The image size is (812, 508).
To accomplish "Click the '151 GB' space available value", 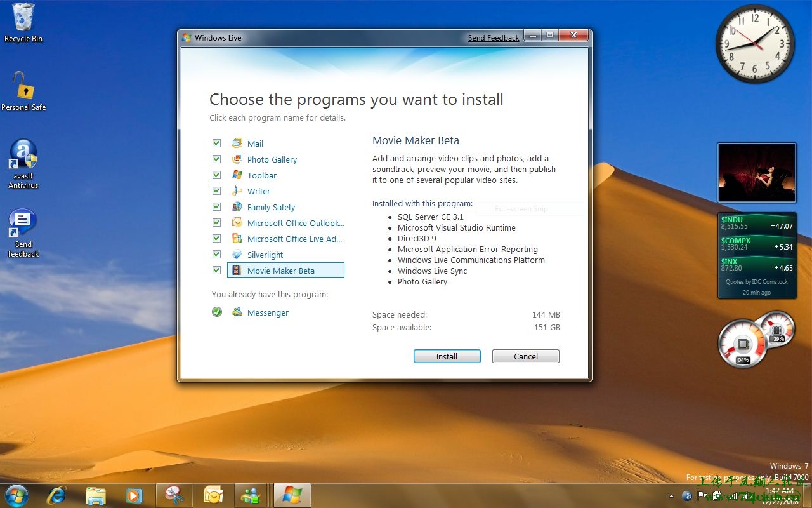I will (547, 327).
